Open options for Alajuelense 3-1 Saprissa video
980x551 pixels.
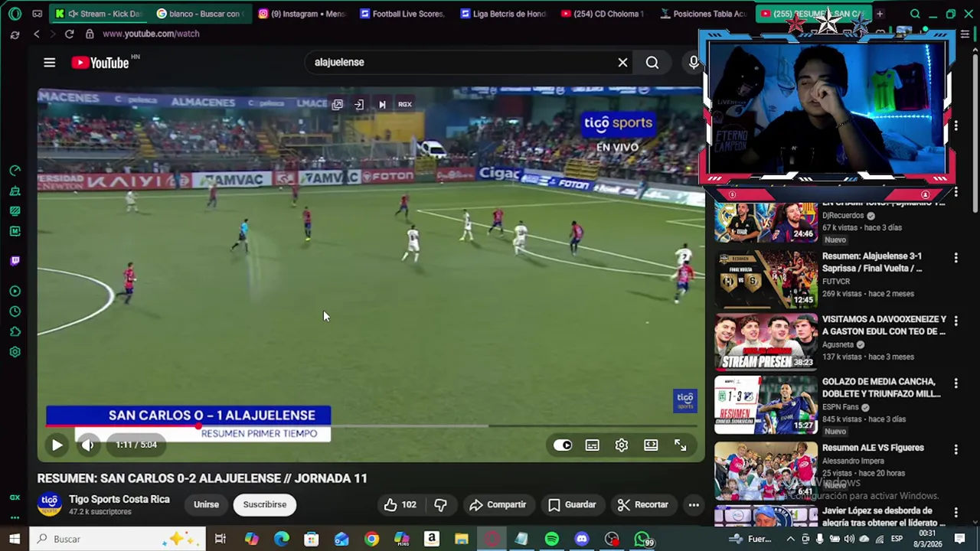pyautogui.click(x=955, y=258)
